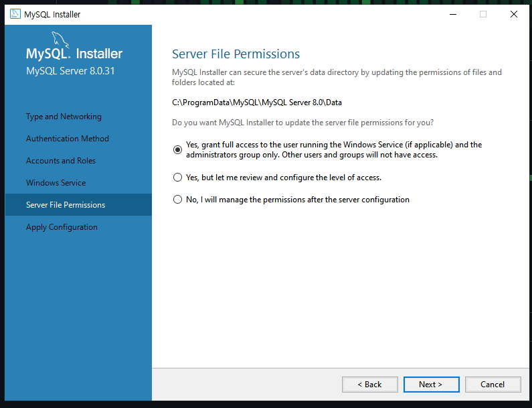Click the data directory path text
Screen dimensions: 532x408
(x=257, y=103)
